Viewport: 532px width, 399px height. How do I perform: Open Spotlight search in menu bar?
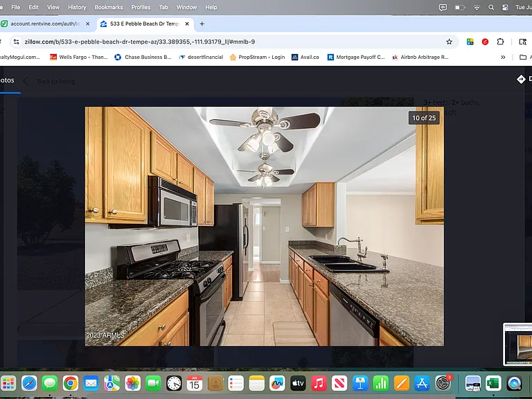(491, 8)
